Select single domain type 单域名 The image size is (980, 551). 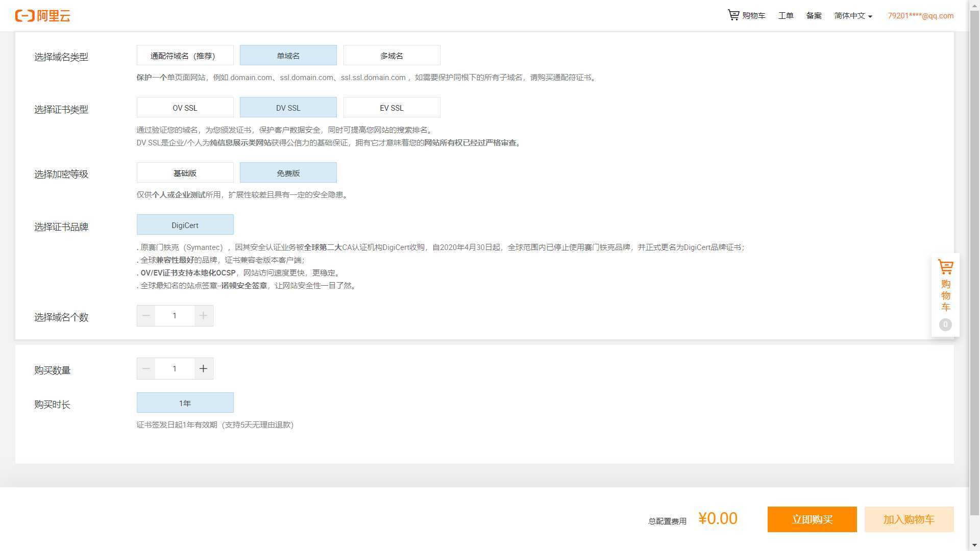coord(288,55)
